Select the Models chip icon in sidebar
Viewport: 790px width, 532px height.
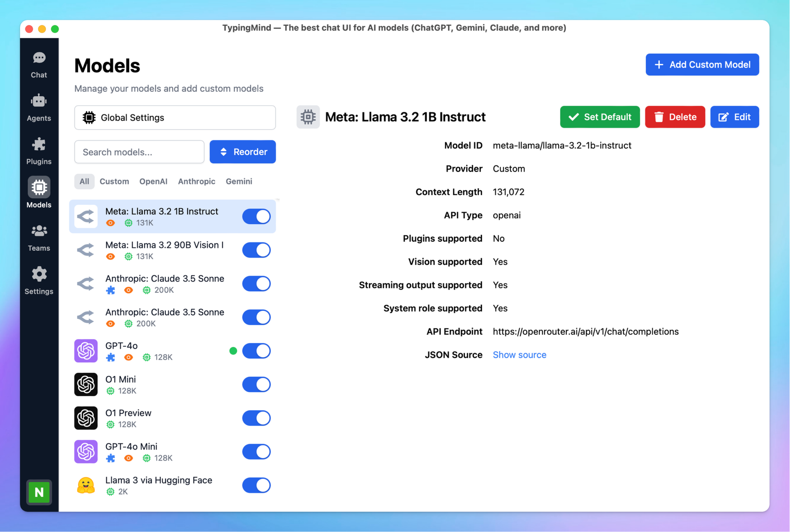[39, 187]
